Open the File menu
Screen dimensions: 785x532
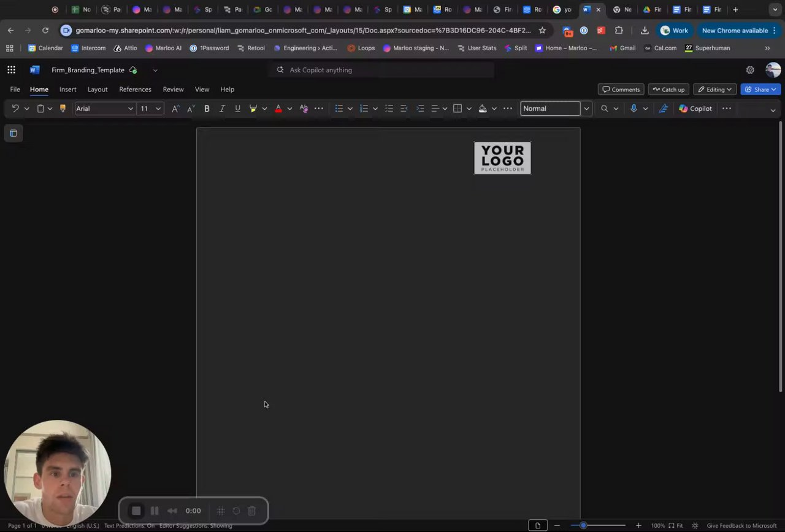15,89
